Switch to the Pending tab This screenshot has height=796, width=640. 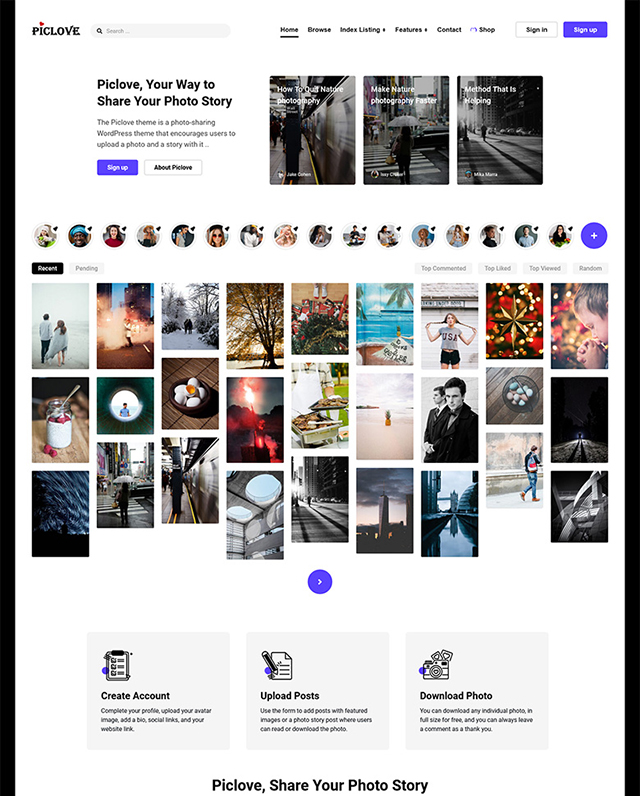[x=87, y=268]
